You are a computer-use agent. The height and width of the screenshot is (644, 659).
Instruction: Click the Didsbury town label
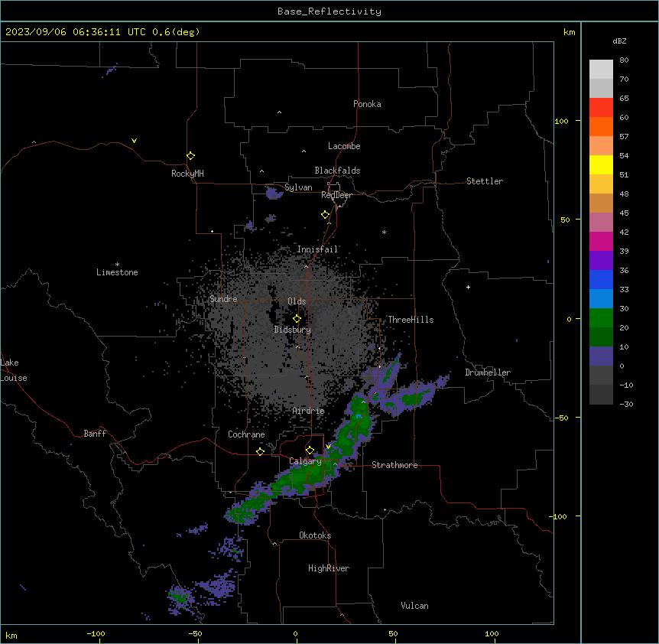tap(293, 330)
